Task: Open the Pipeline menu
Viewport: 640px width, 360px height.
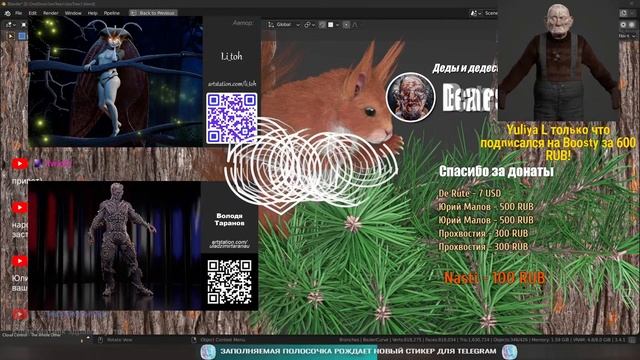Action: (x=111, y=13)
